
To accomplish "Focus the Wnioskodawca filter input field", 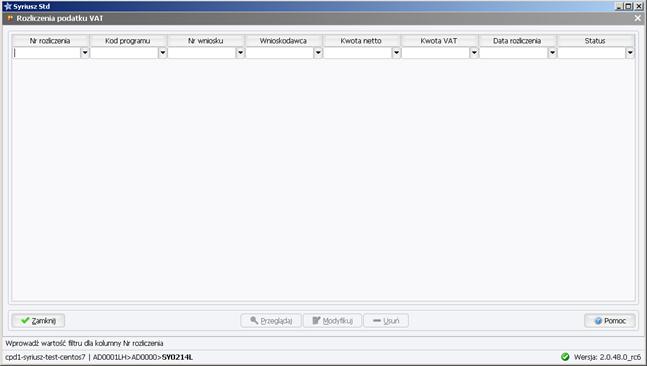I will coord(280,53).
